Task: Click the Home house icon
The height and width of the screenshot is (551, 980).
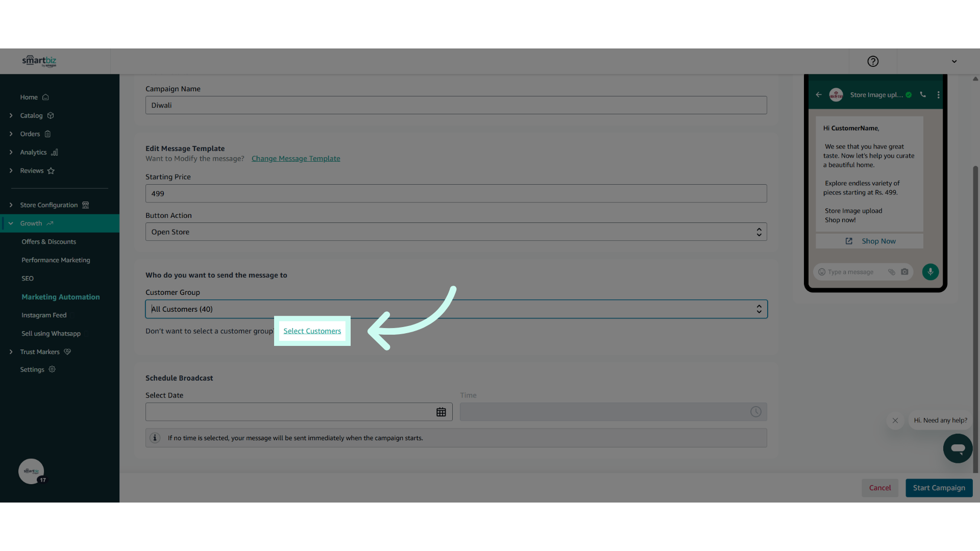Action: pyautogui.click(x=45, y=97)
